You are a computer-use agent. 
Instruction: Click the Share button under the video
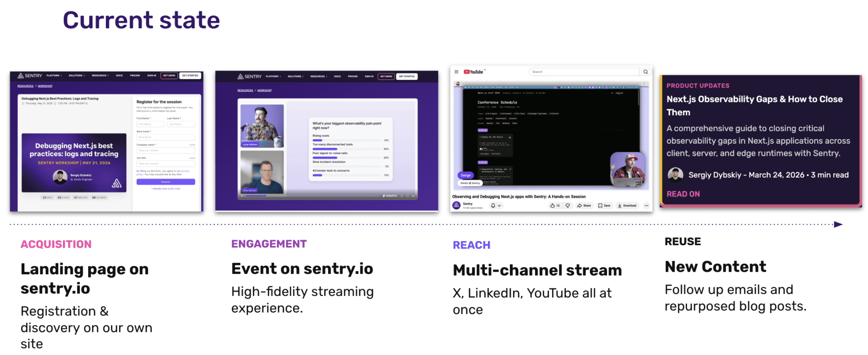[584, 206]
